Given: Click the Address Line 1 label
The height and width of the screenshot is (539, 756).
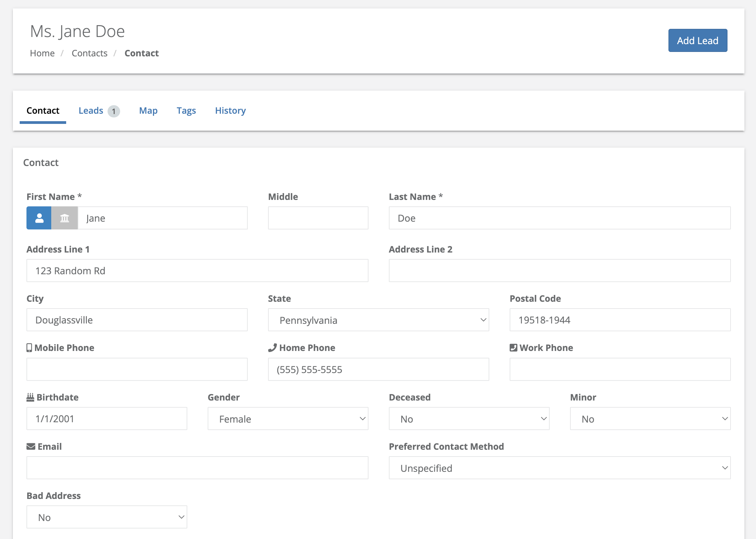Looking at the screenshot, I should pyautogui.click(x=58, y=249).
